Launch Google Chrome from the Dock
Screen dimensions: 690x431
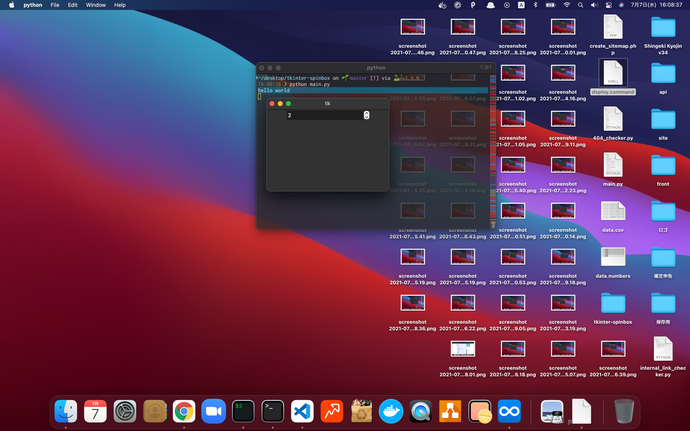184,411
